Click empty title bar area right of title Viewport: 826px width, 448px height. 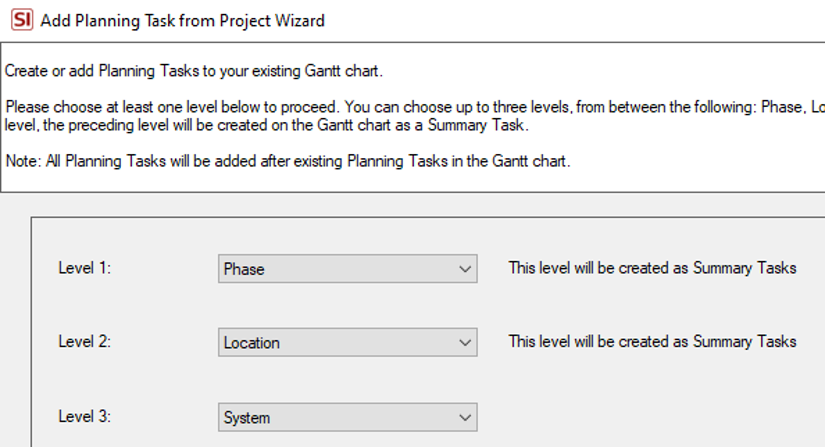click(x=574, y=21)
